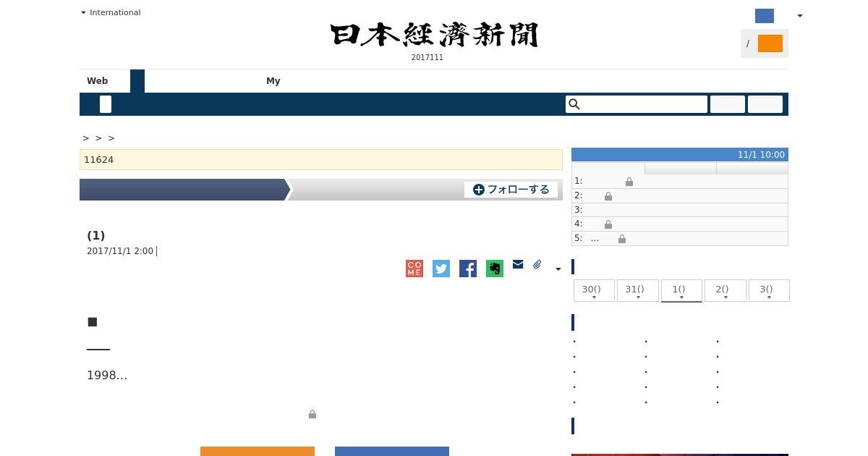Click first white button after search field
Viewport: 868px width, 456px height.
click(x=728, y=104)
